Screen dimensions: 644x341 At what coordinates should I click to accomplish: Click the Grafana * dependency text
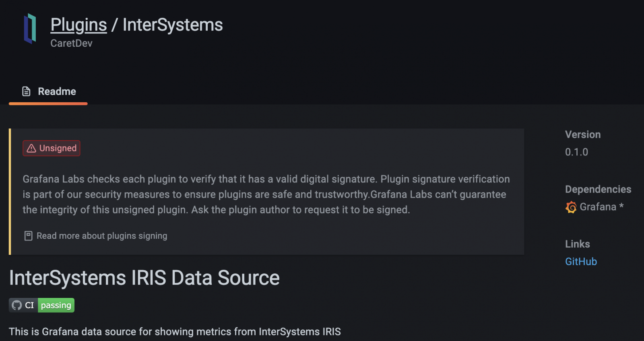(x=601, y=207)
